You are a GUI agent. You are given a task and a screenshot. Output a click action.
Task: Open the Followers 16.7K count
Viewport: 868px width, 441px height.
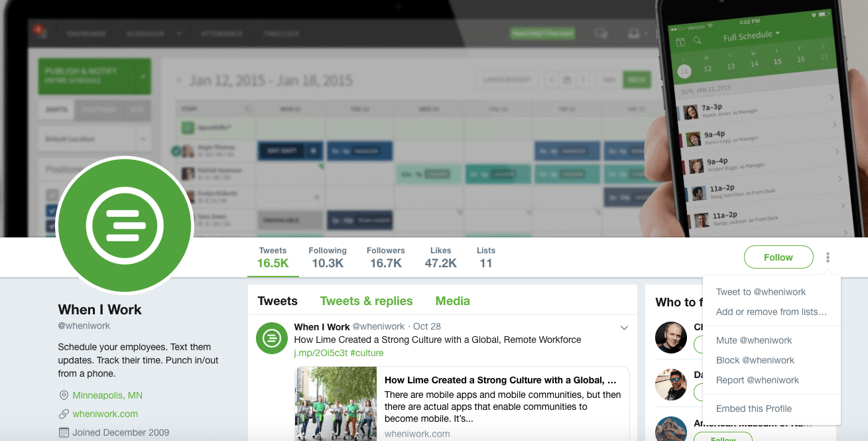click(x=386, y=257)
